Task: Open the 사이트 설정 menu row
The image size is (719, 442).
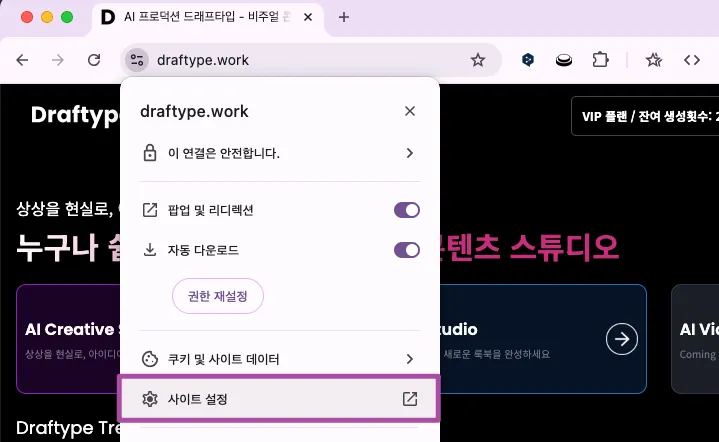Action: [x=279, y=399]
